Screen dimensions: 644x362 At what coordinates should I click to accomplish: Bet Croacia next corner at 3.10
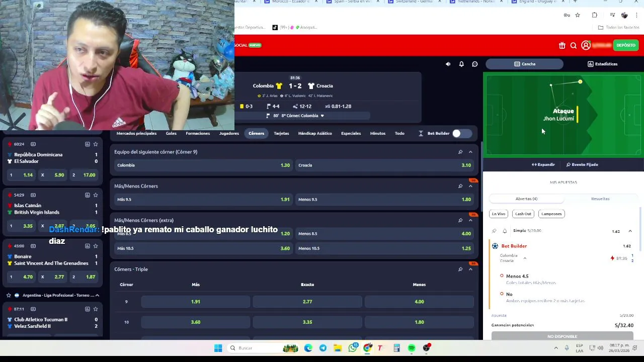point(385,165)
